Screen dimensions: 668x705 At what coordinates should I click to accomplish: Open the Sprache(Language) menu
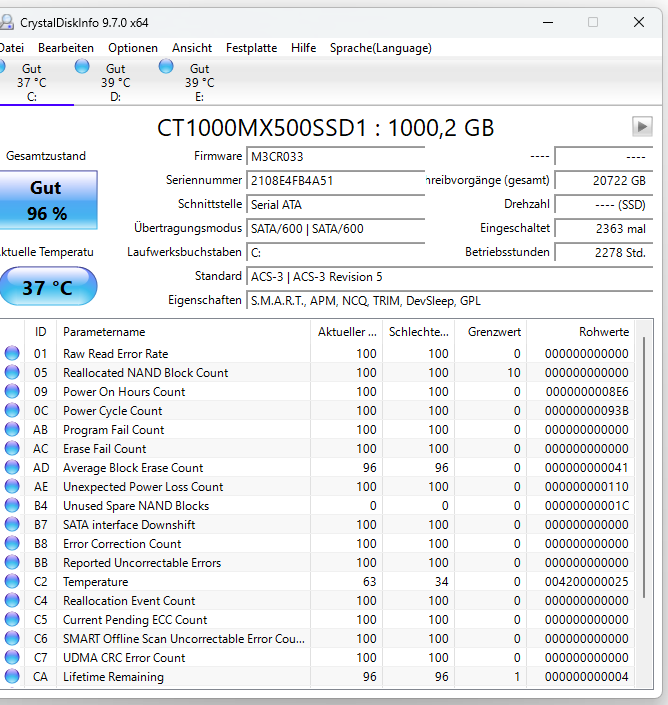(380, 48)
